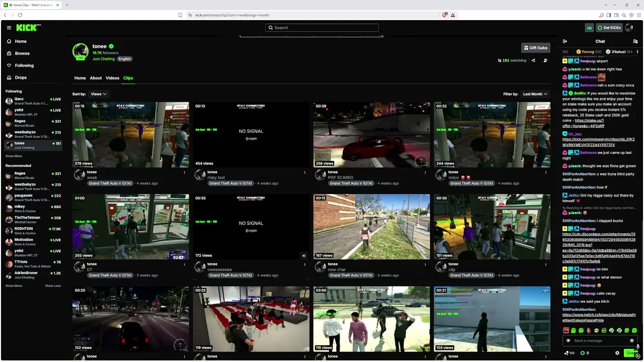Click the browser bookmark icon
Screen dimensions: 644x362
click(x=180, y=15)
